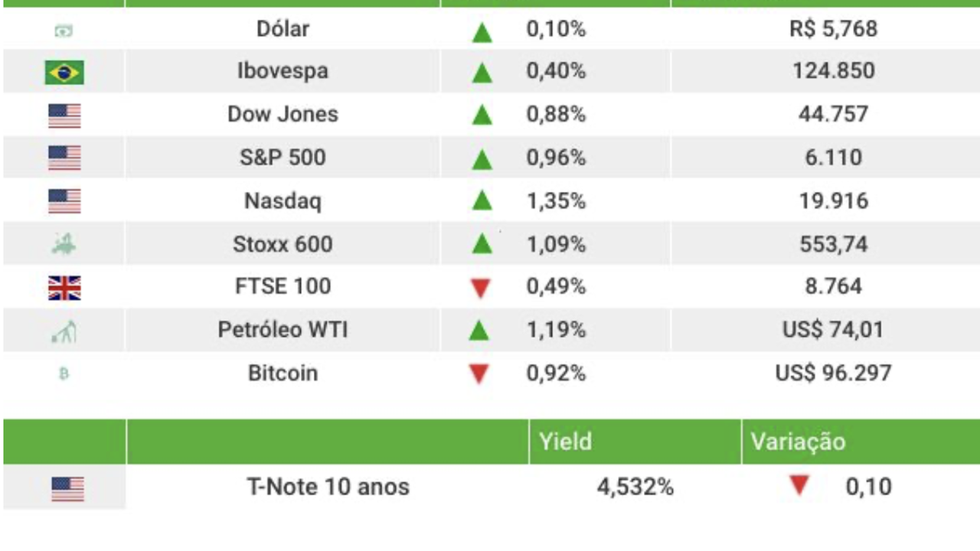Click the 4,532% yield value

[x=635, y=487]
